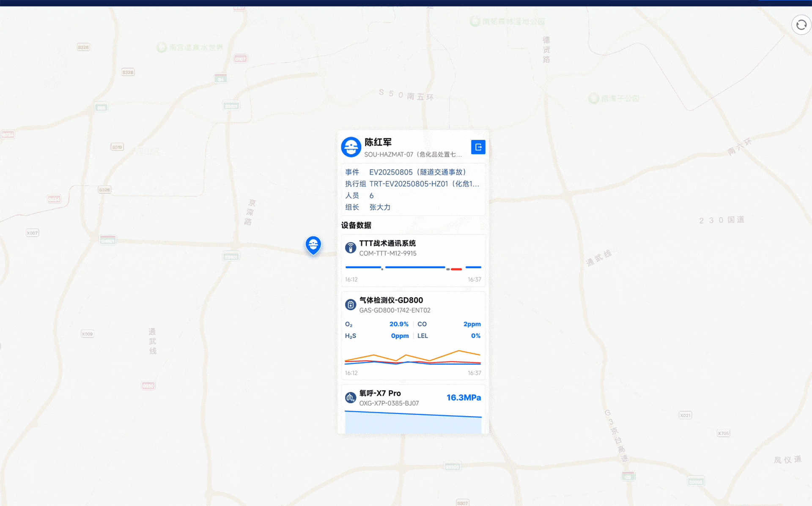Click the 16.3MPa pressure value
Image resolution: width=812 pixels, height=506 pixels.
[464, 397]
